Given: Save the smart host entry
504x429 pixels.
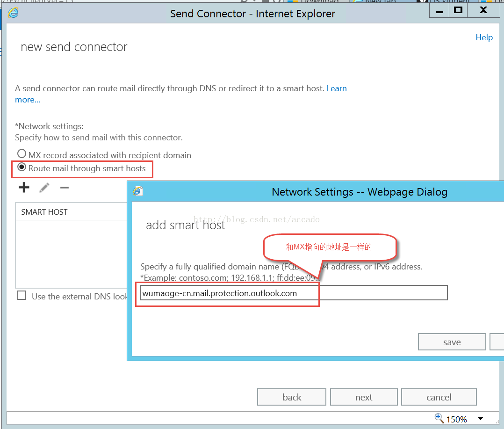Looking at the screenshot, I should pyautogui.click(x=452, y=342).
